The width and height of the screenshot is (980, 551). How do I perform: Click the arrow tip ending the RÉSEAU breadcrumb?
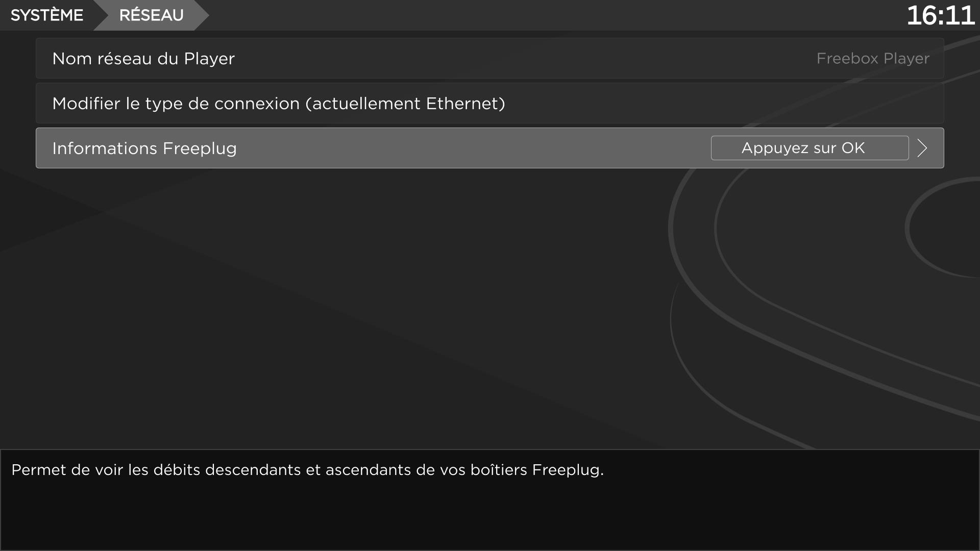point(202,15)
